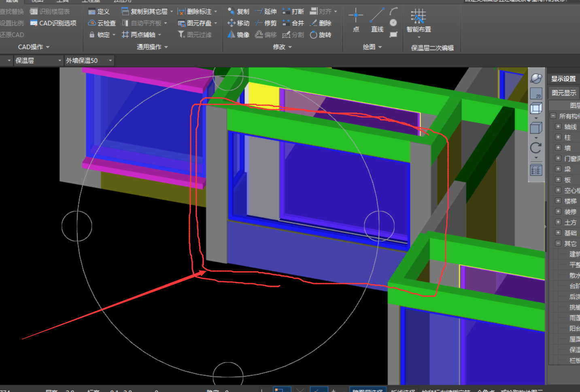Click the 显示设置 panel header

[563, 78]
